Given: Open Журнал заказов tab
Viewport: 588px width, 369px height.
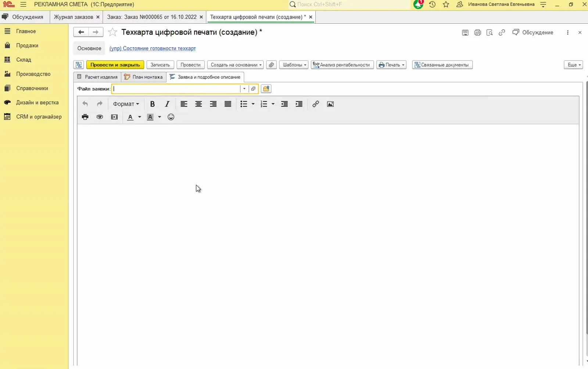Looking at the screenshot, I should [73, 17].
